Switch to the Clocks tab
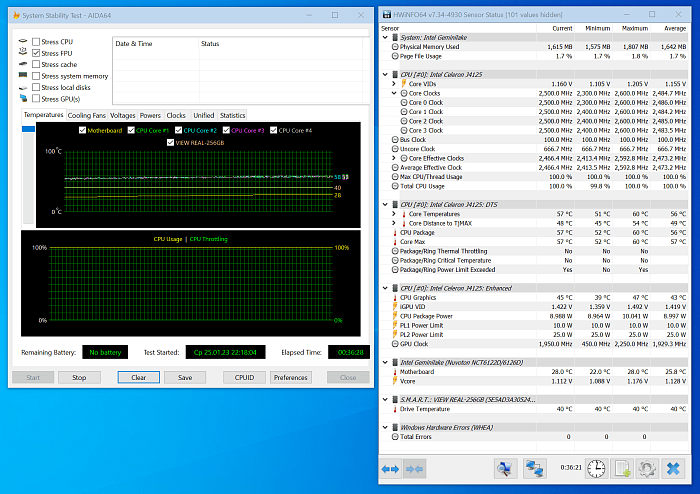The image size is (700, 494). [x=176, y=115]
